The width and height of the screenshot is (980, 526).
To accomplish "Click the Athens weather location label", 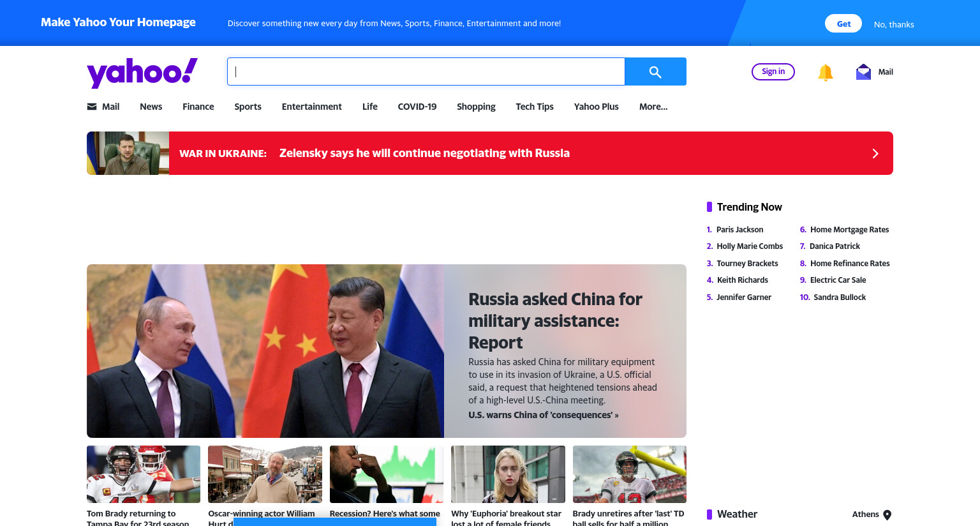I will (x=866, y=515).
